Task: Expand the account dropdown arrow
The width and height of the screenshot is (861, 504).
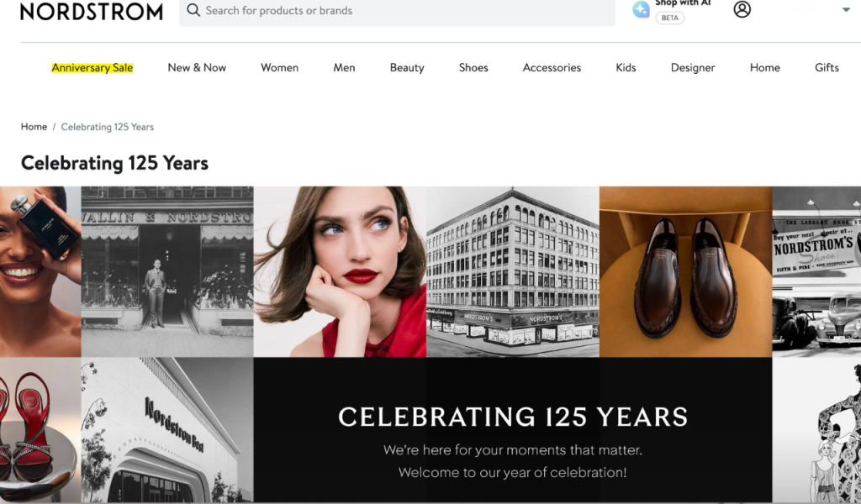Action: coord(846,10)
